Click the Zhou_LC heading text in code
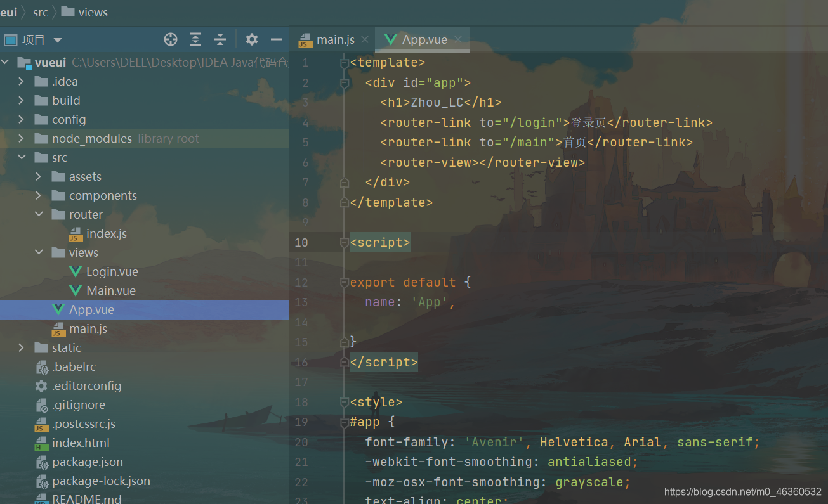828x504 pixels. point(437,103)
